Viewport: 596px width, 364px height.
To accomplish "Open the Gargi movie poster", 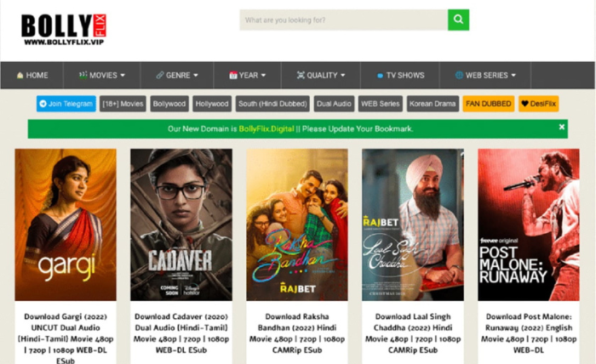I will pos(66,225).
